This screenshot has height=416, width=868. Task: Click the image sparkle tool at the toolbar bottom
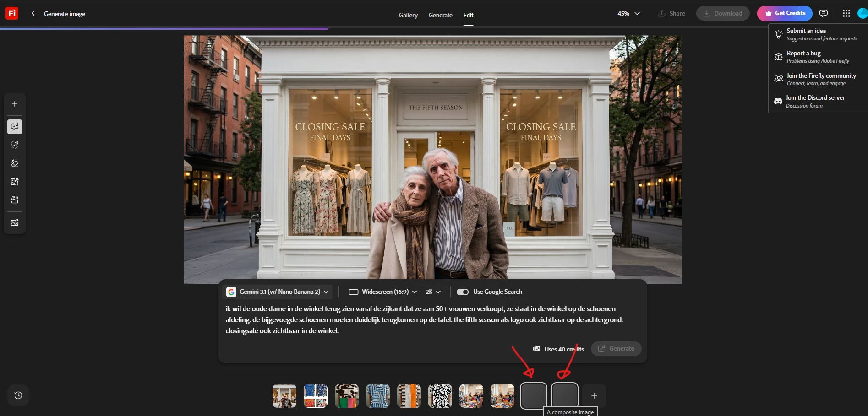pyautogui.click(x=15, y=223)
